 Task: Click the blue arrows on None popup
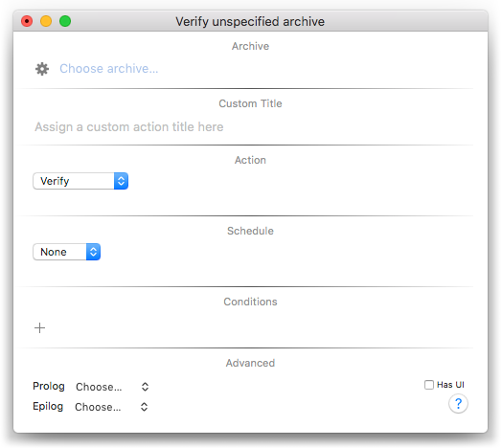(x=93, y=252)
